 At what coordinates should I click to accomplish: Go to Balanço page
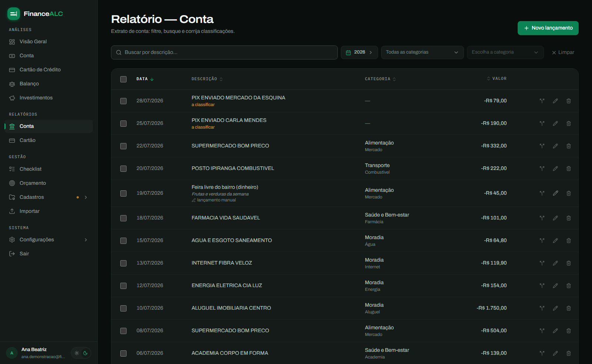pos(48,84)
